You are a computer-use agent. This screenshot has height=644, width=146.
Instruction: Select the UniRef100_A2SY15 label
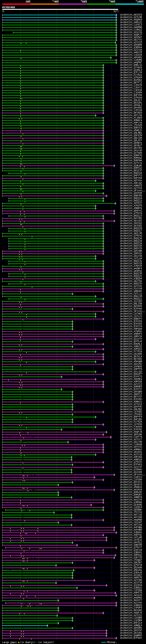tap(131, 42)
